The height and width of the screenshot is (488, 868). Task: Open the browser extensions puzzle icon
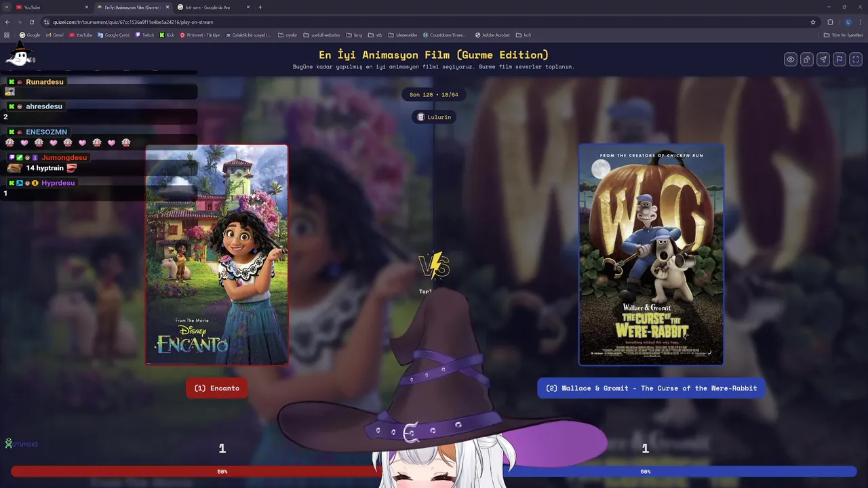(x=830, y=22)
